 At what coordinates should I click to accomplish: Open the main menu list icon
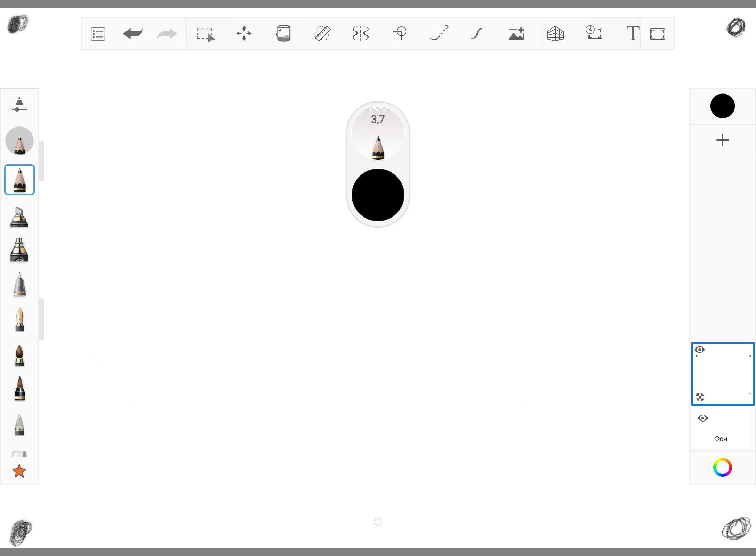coord(98,34)
